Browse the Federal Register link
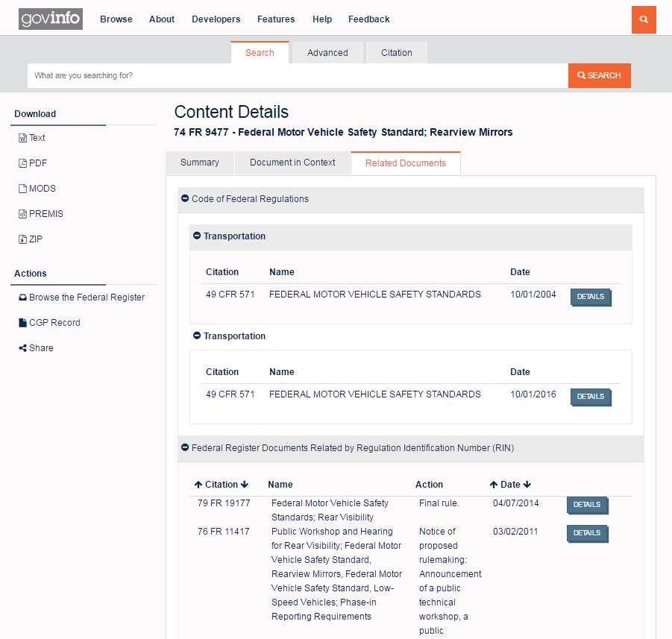Screen dimensions: 672x639 [x=87, y=298]
